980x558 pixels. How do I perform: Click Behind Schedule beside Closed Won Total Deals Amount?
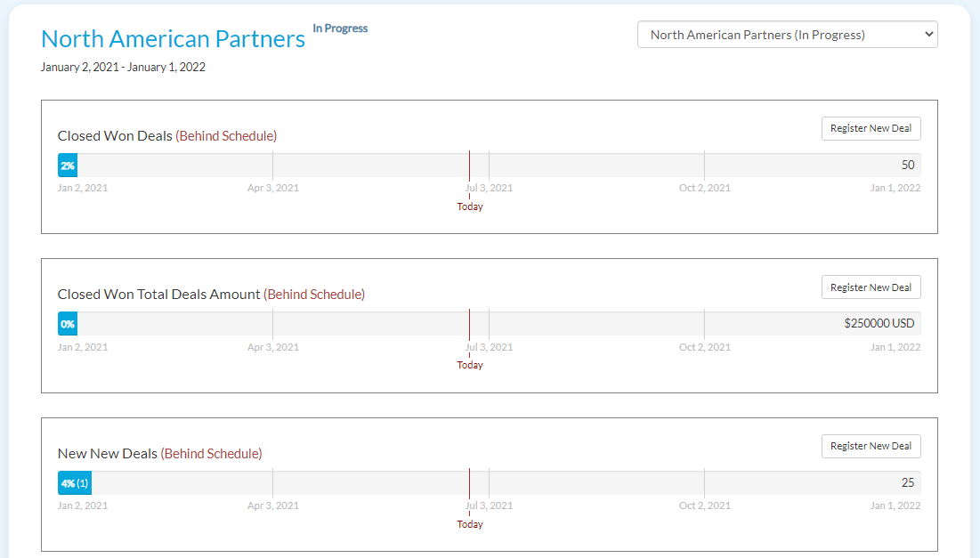(314, 295)
